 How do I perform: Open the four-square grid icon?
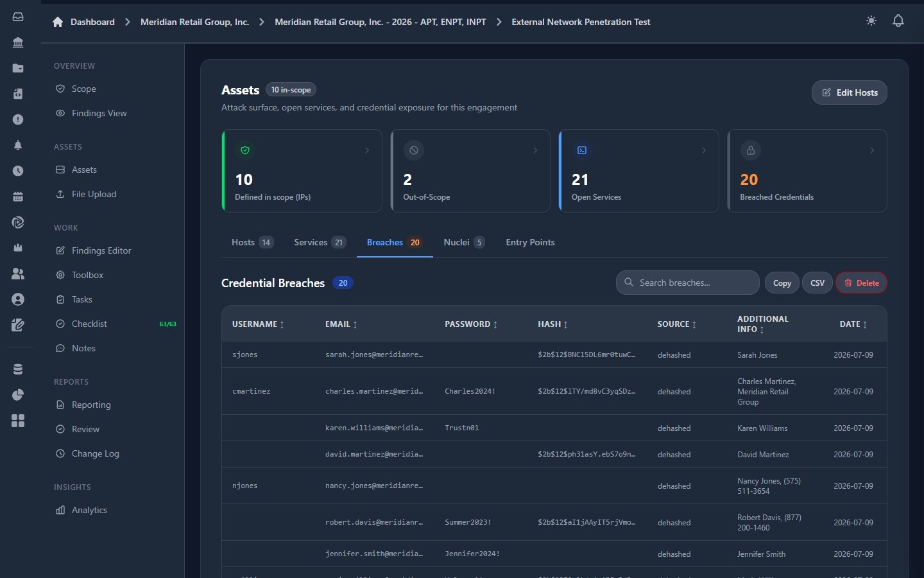(18, 421)
